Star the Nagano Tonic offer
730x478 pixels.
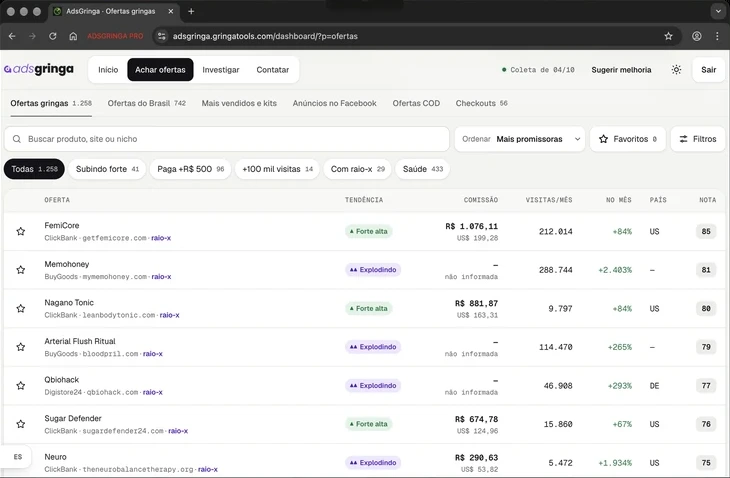point(20,309)
